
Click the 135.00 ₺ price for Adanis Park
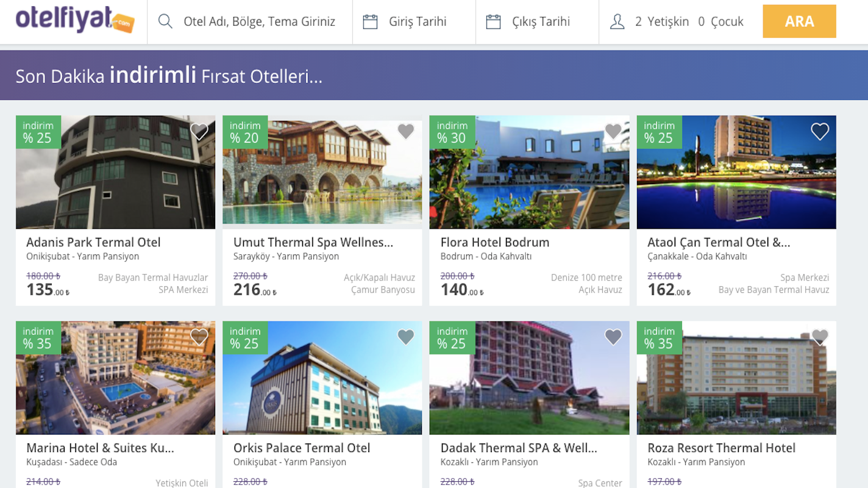(47, 290)
